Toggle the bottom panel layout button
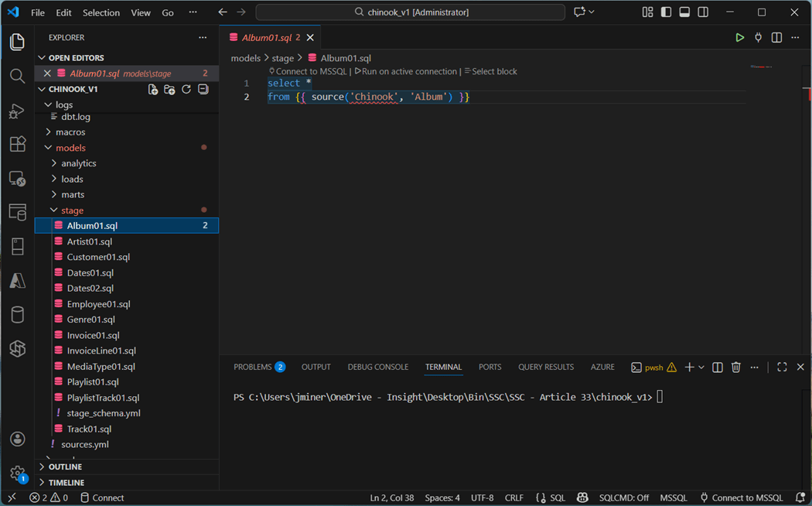The height and width of the screenshot is (506, 812). click(x=684, y=12)
